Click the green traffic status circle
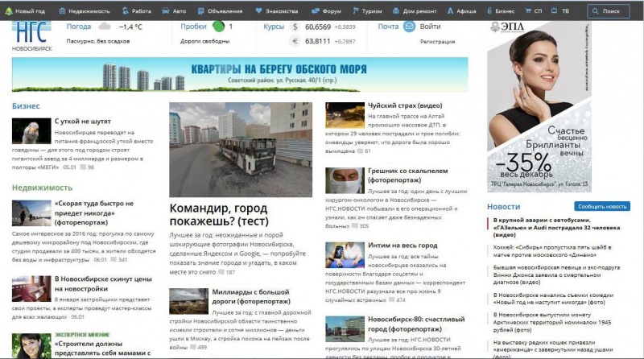Screen dimensions: 644x359 [218, 27]
